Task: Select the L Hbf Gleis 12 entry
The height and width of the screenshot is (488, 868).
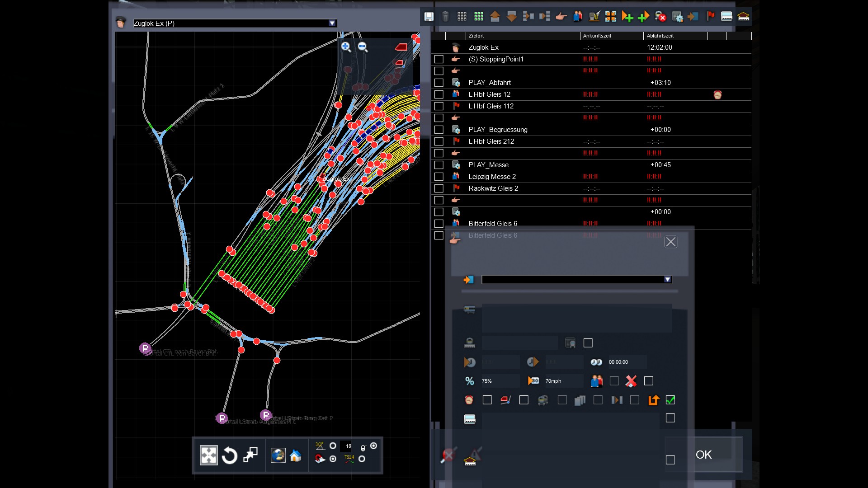Action: click(489, 94)
